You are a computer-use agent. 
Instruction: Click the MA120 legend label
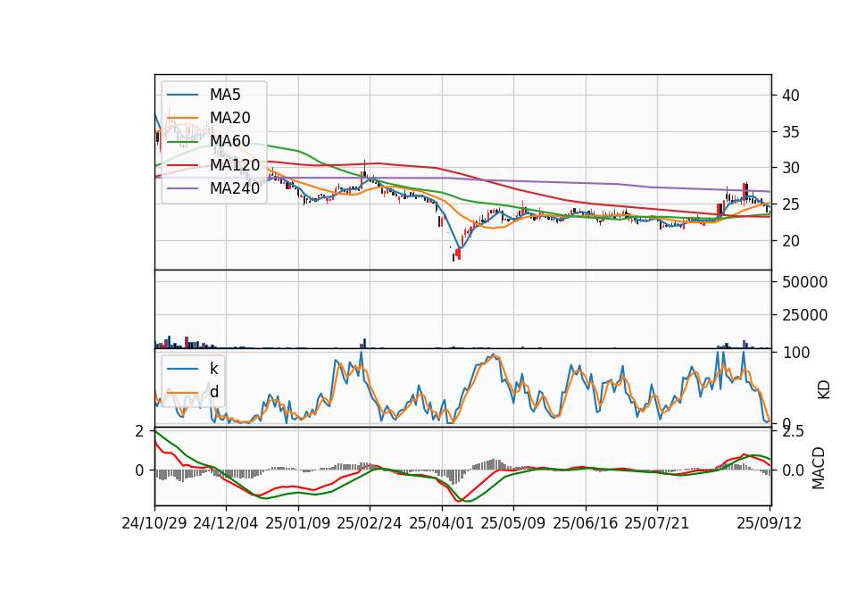pyautogui.click(x=235, y=165)
